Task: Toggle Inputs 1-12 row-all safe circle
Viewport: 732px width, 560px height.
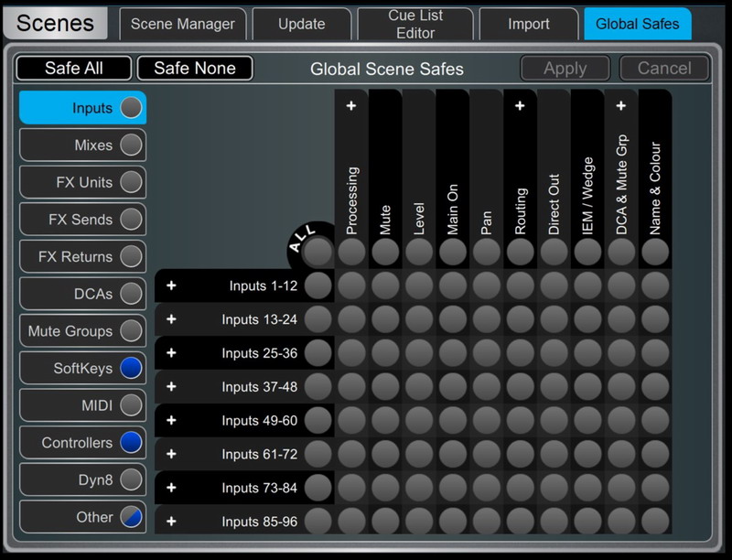Action: point(318,285)
